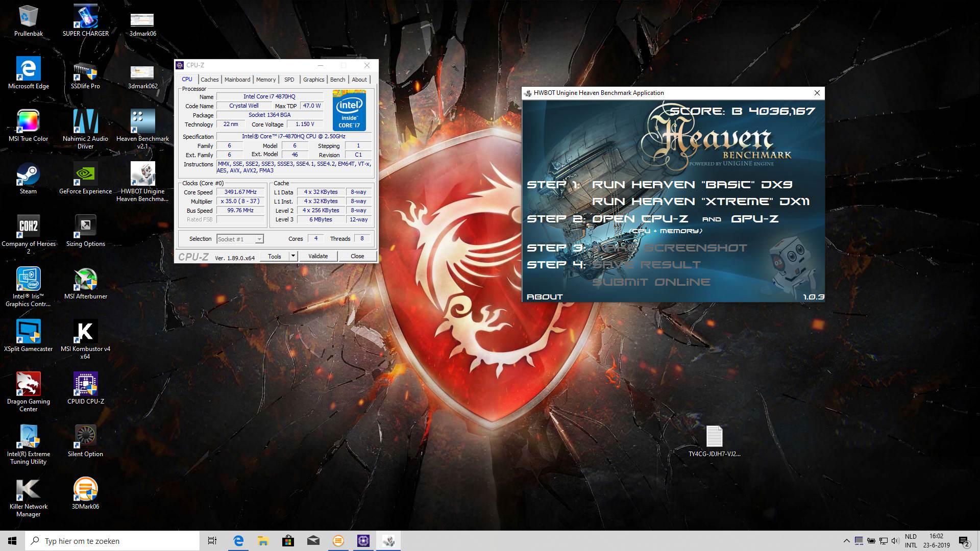Open the volume control in system tray
980x551 pixels.
(895, 541)
